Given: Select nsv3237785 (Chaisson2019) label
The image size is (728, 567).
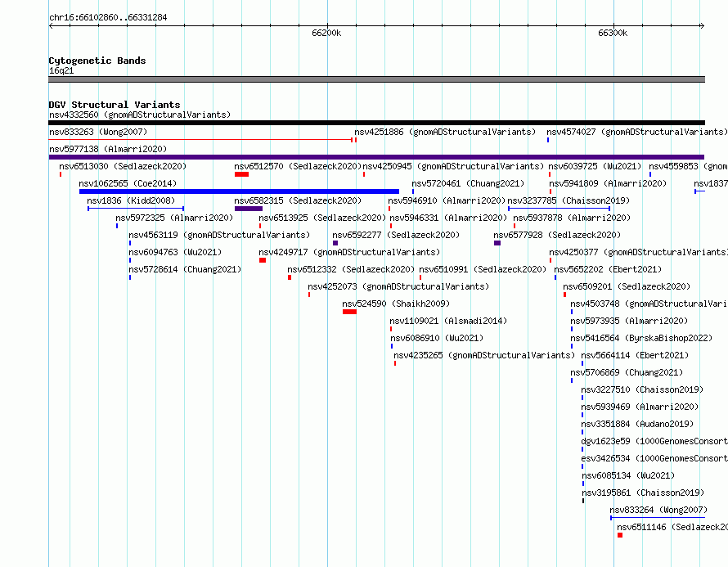Looking at the screenshot, I should [568, 200].
